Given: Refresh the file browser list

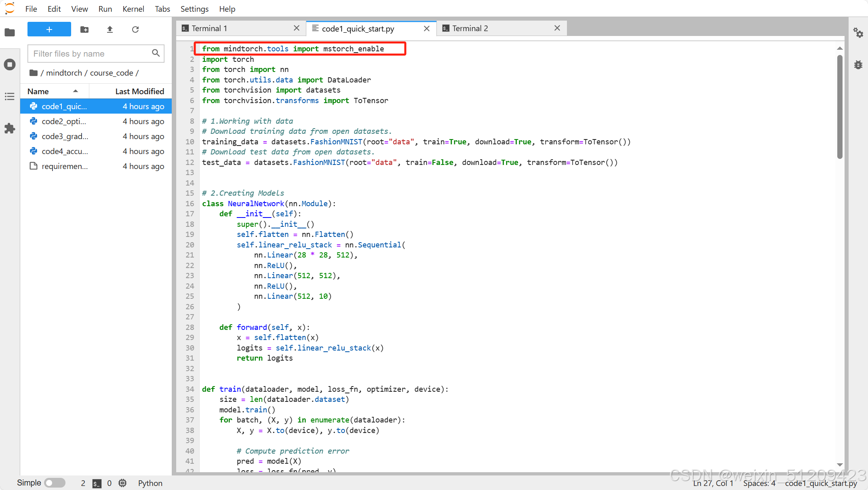Looking at the screenshot, I should click(x=135, y=30).
